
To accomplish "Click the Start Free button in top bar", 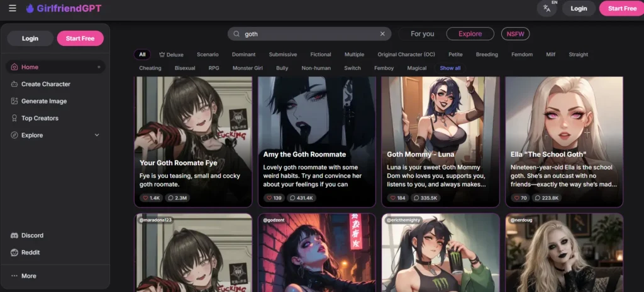I will (x=622, y=8).
